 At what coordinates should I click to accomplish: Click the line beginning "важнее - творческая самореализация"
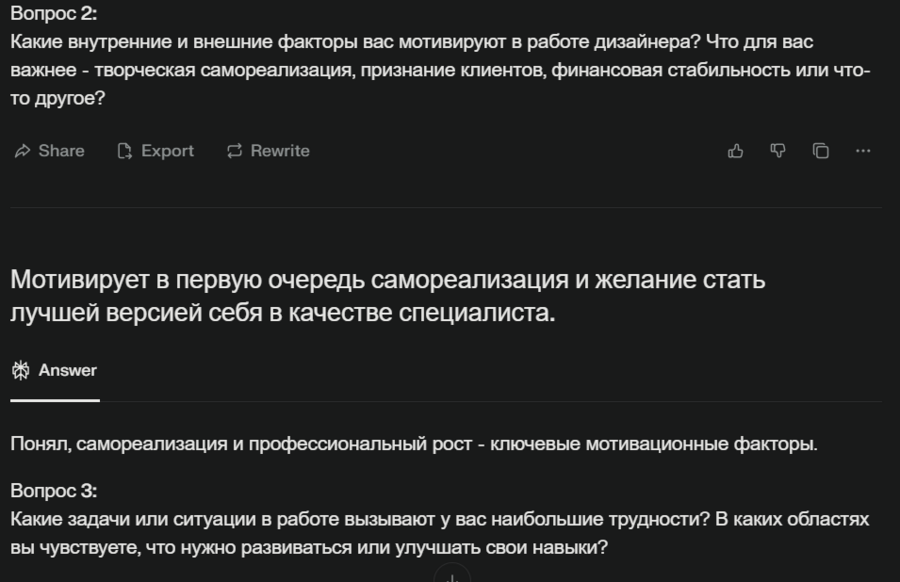[440, 72]
